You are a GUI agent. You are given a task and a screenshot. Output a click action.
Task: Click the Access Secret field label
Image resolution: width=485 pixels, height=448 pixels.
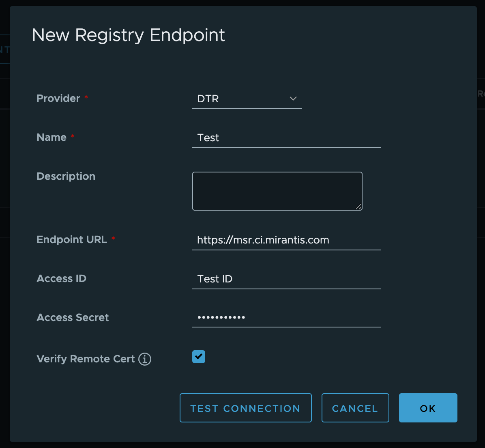(73, 317)
